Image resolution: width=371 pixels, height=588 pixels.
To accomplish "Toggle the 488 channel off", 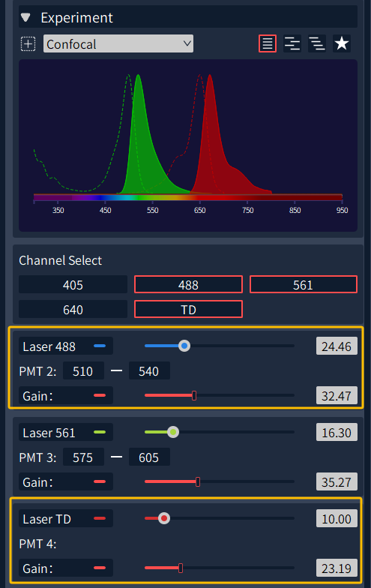I will (x=189, y=285).
